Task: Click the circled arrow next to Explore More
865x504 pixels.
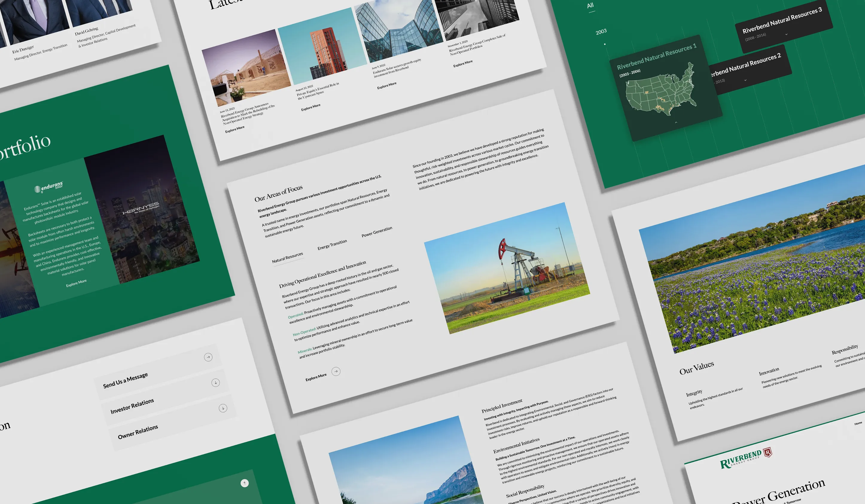Action: 336,371
